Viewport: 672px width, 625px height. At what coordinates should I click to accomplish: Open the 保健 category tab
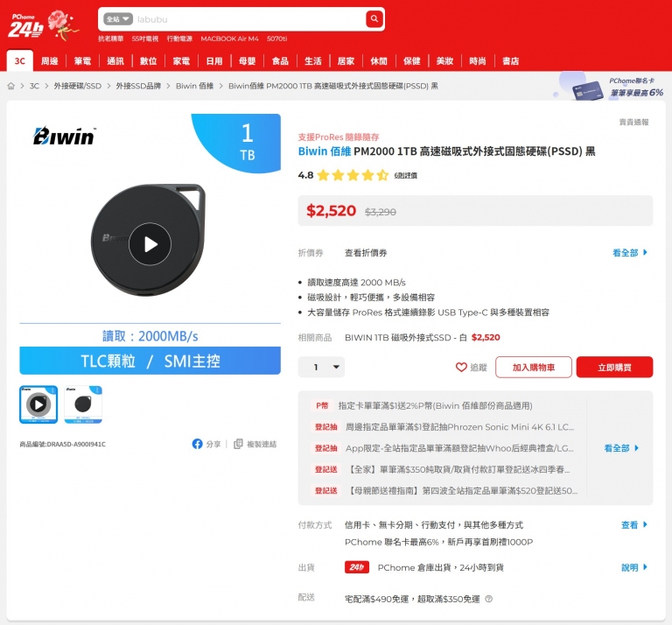(x=412, y=61)
